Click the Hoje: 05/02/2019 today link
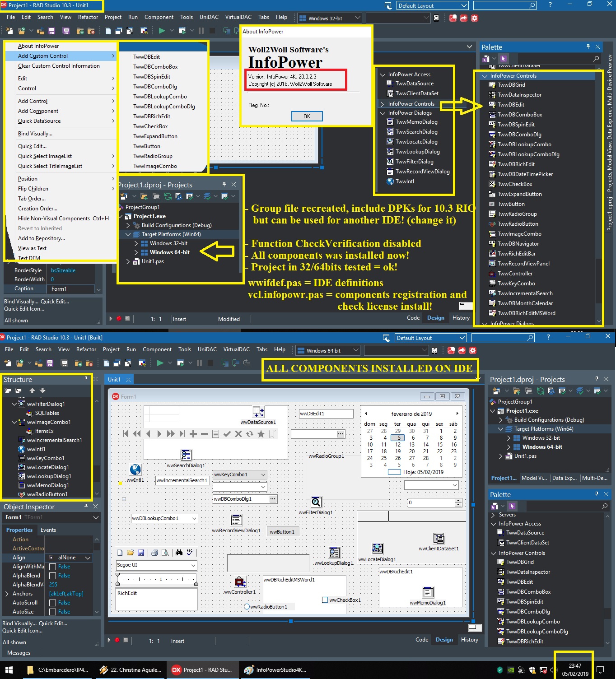 tap(423, 472)
